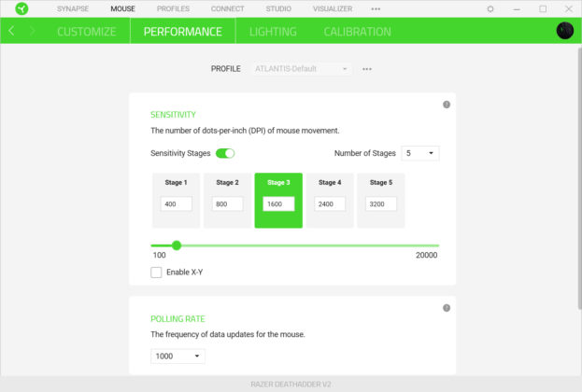582x392 pixels.
Task: Open the settings gear icon
Action: [x=490, y=8]
